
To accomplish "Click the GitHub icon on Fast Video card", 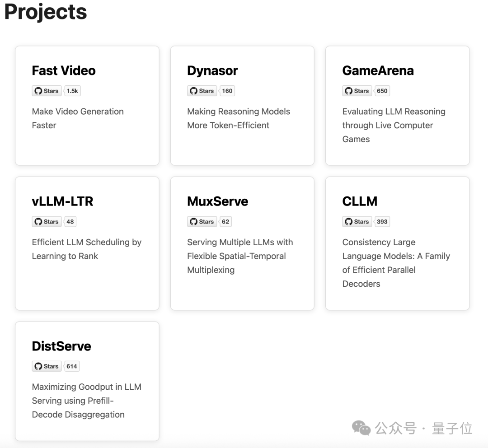I will [38, 91].
